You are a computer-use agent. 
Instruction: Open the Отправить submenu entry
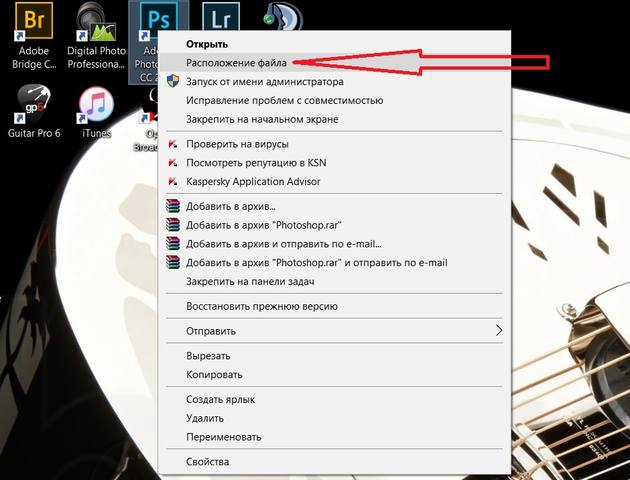pos(335,331)
